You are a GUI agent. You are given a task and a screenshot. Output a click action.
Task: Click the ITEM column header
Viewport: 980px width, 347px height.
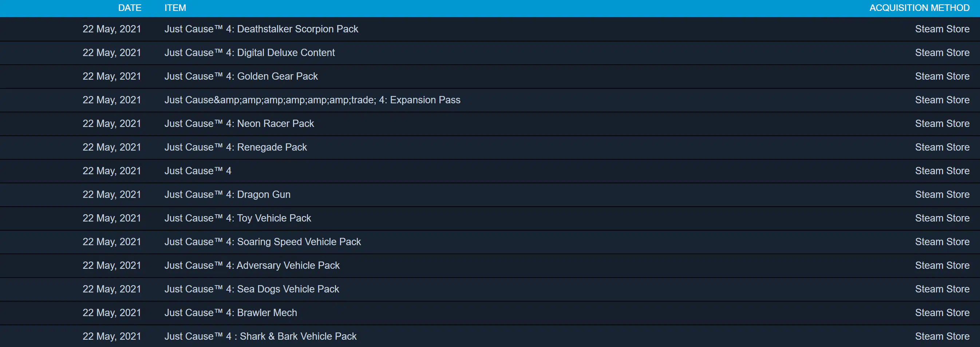(175, 8)
